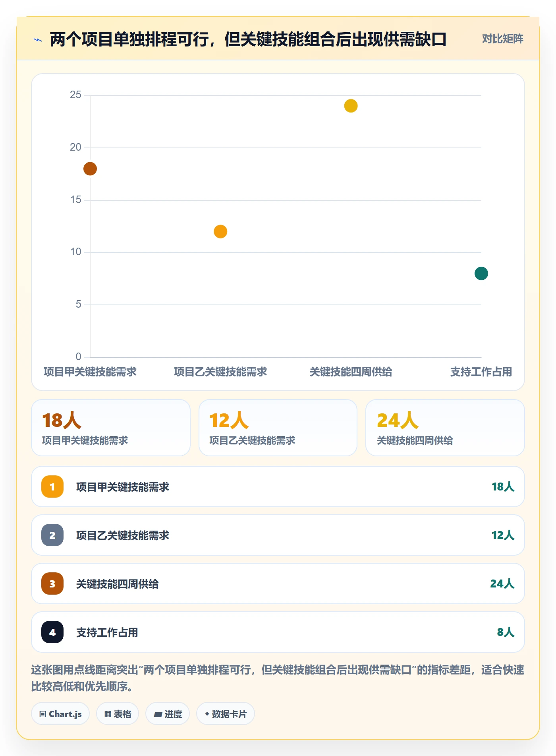Click the Chart.js tag chip
Image resolution: width=556 pixels, height=756 pixels.
pos(60,714)
